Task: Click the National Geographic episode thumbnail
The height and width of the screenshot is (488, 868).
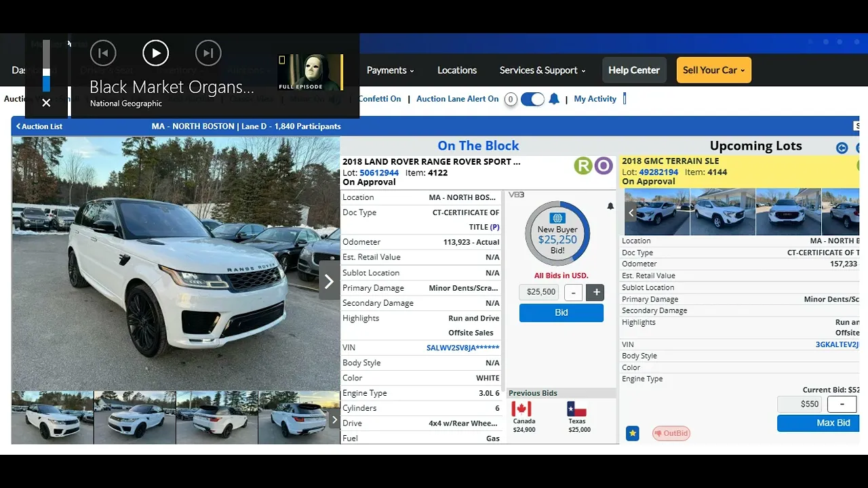Action: pos(311,72)
